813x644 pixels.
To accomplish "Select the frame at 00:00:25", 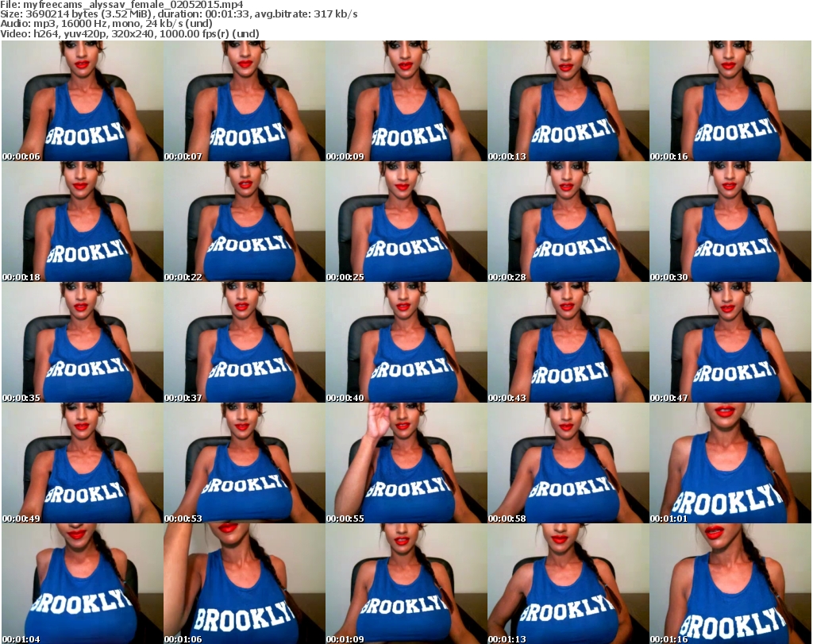I will (406, 222).
